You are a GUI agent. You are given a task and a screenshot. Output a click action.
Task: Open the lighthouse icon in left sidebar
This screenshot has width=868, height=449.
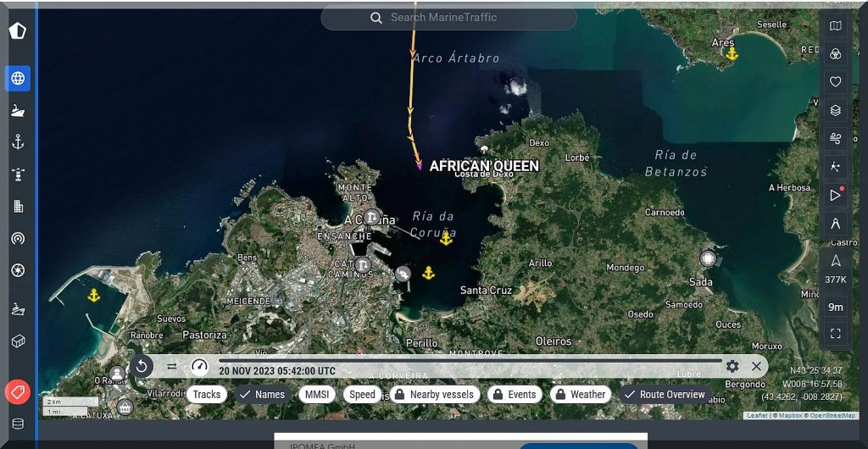[18, 174]
